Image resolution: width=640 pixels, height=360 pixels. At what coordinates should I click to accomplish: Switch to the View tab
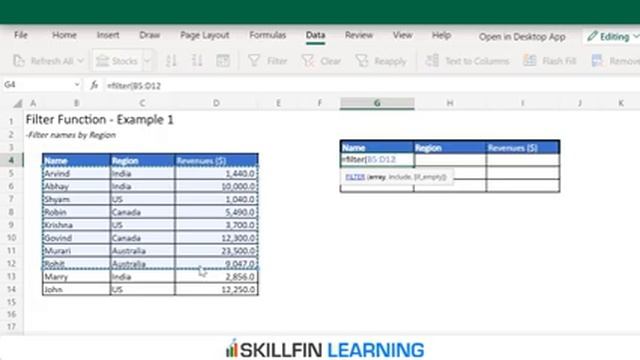tap(402, 36)
